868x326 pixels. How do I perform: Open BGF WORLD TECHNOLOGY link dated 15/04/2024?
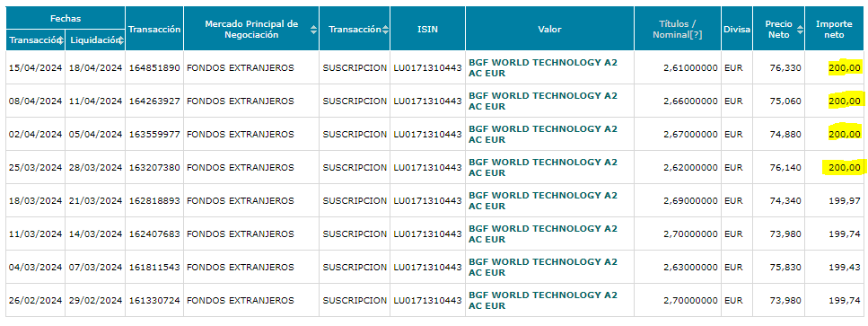(x=542, y=67)
